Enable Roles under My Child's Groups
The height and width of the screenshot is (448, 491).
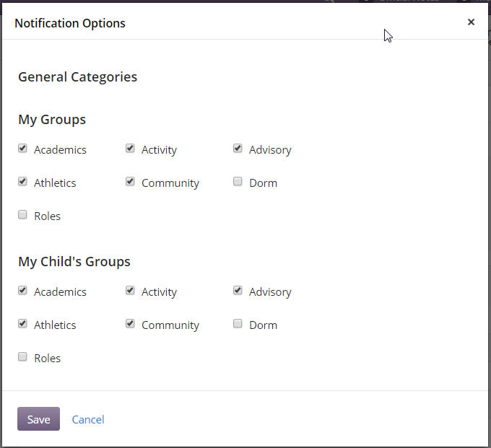[22, 357]
